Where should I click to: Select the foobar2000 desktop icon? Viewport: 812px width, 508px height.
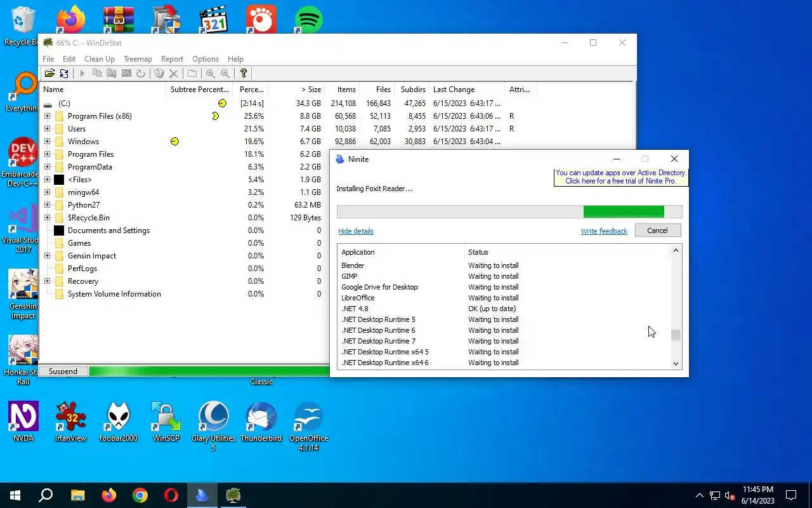118,422
